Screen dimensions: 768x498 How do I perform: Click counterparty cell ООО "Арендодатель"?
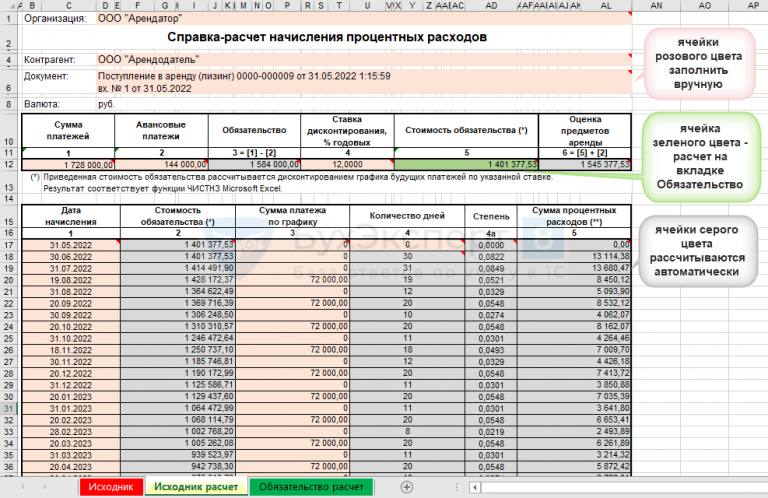(364, 60)
